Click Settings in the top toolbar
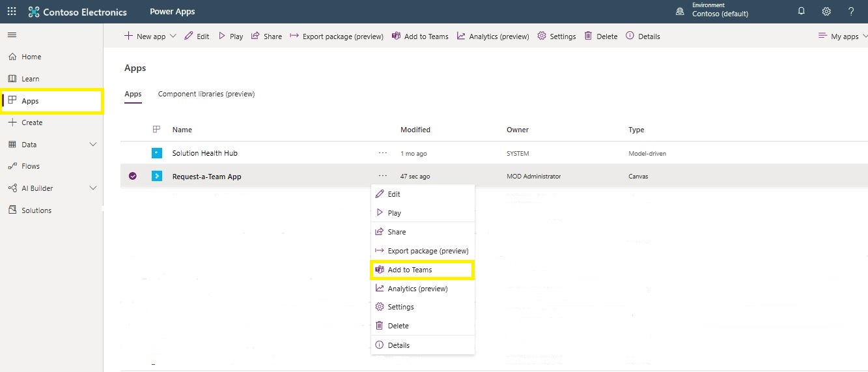Screen dimensions: 868x372 coord(557,36)
